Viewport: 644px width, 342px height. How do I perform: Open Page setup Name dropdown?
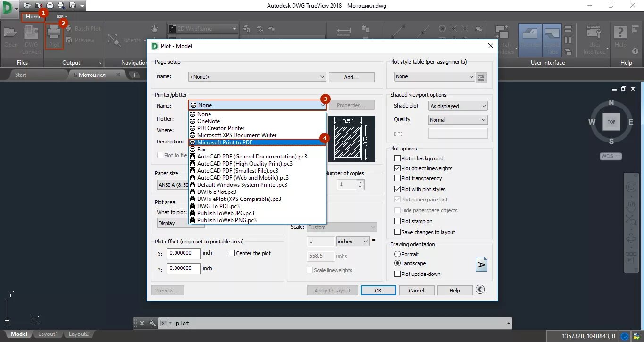pos(257,77)
